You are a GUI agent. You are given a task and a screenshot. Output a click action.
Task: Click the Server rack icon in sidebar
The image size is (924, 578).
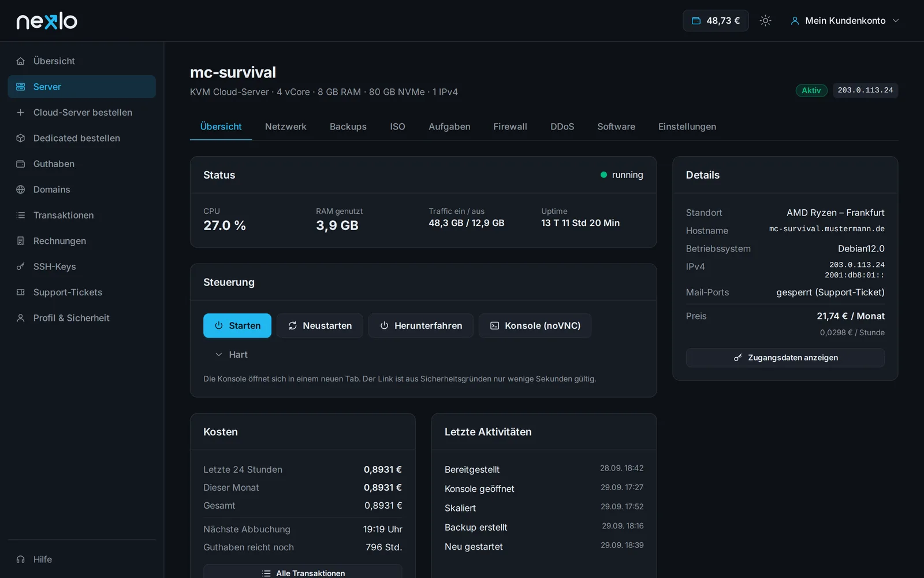tap(21, 87)
